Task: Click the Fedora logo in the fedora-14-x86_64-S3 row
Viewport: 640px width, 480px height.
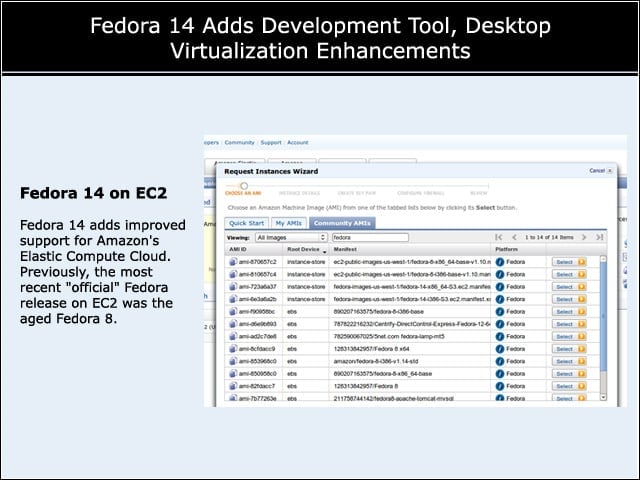Action: pyautogui.click(x=500, y=287)
